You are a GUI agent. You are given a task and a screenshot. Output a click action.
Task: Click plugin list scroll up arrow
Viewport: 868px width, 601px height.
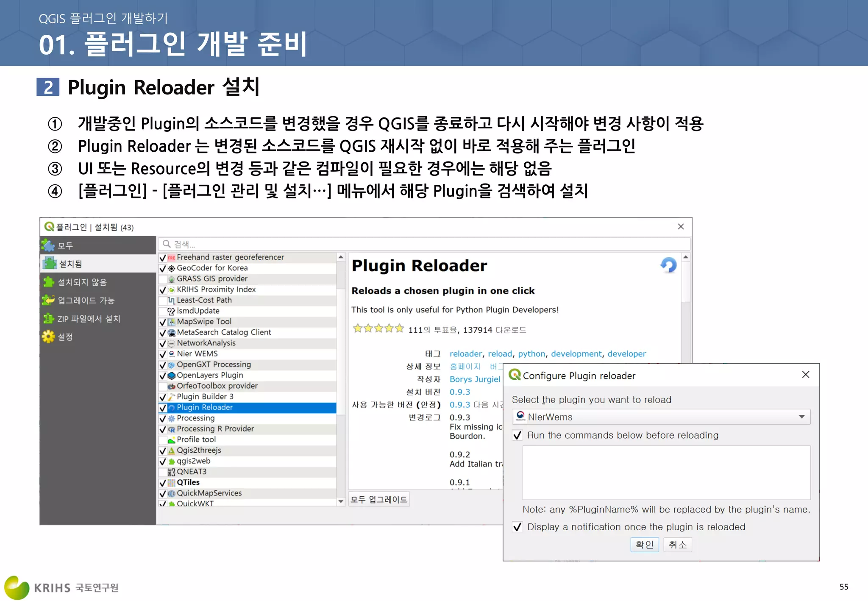coord(341,257)
